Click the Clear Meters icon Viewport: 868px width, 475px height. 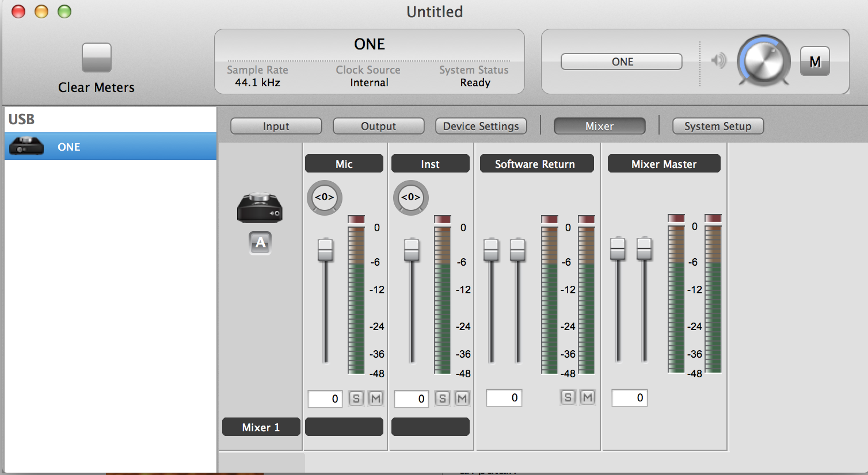[96, 58]
